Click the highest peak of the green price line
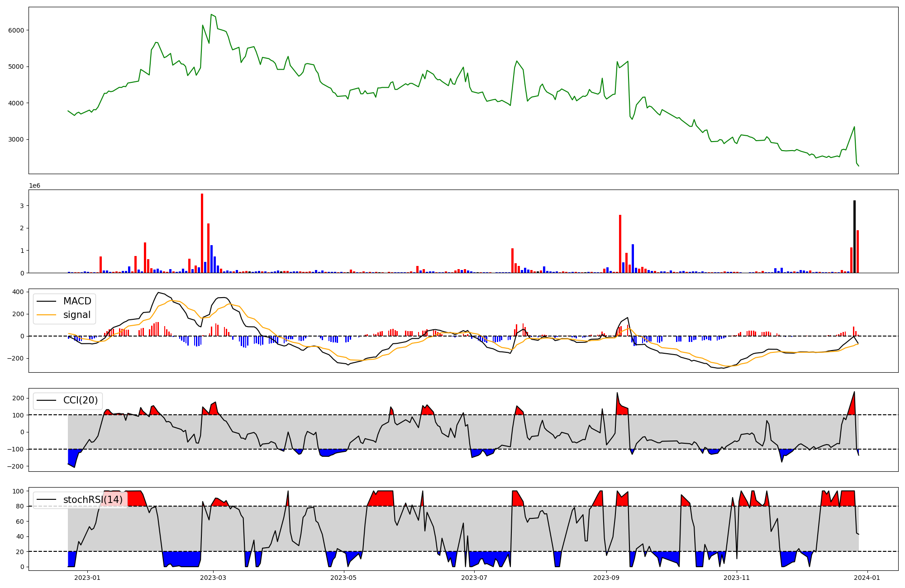 point(211,15)
